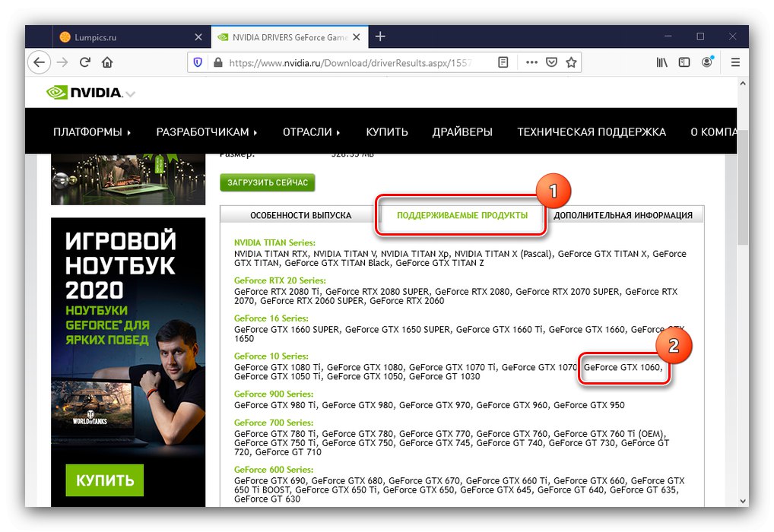774x532 pixels.
Task: Click the laptop thumbnail above the ad
Action: coord(128,179)
